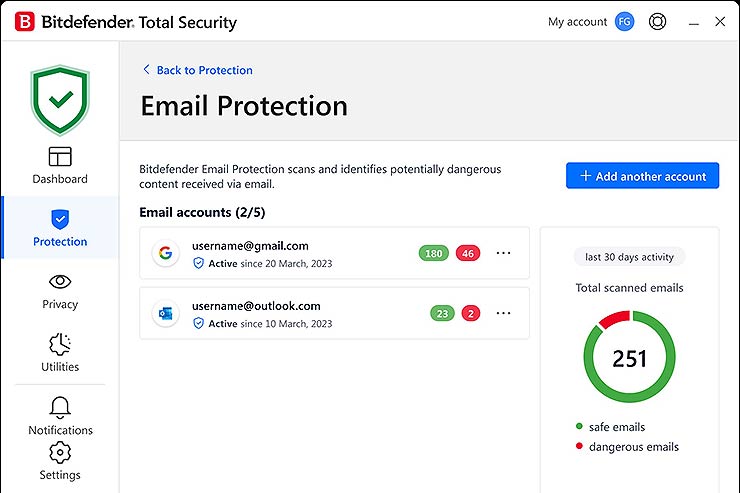Click the Outlook icon for the Outlook account
Screen dimensions: 740x493
[165, 314]
